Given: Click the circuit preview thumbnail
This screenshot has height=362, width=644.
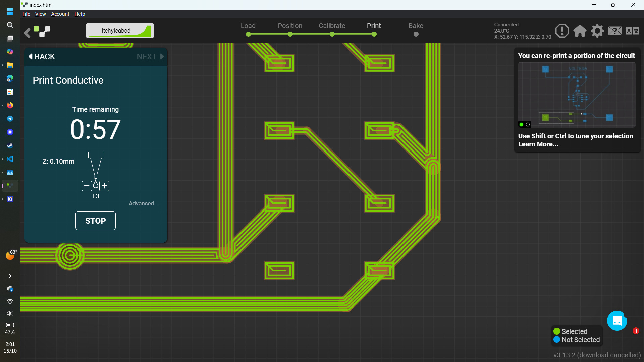Looking at the screenshot, I should (577, 95).
